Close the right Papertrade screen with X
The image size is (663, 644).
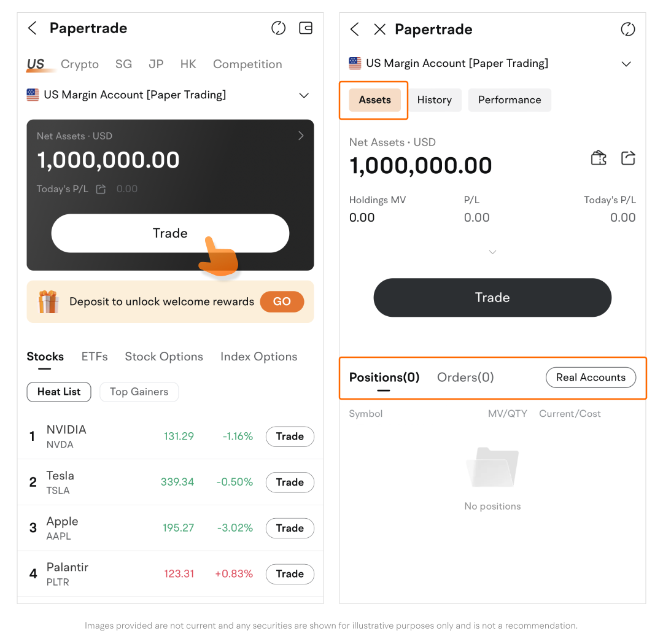tap(380, 29)
